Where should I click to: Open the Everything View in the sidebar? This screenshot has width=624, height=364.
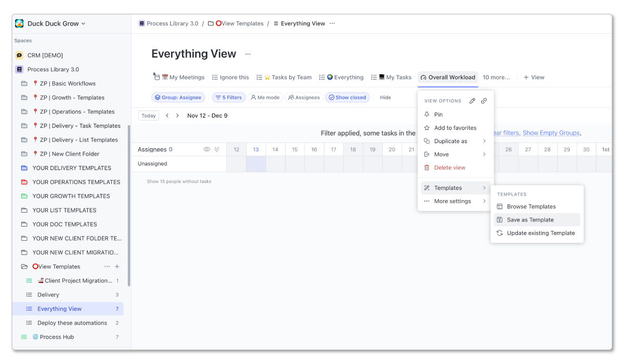[x=59, y=308]
